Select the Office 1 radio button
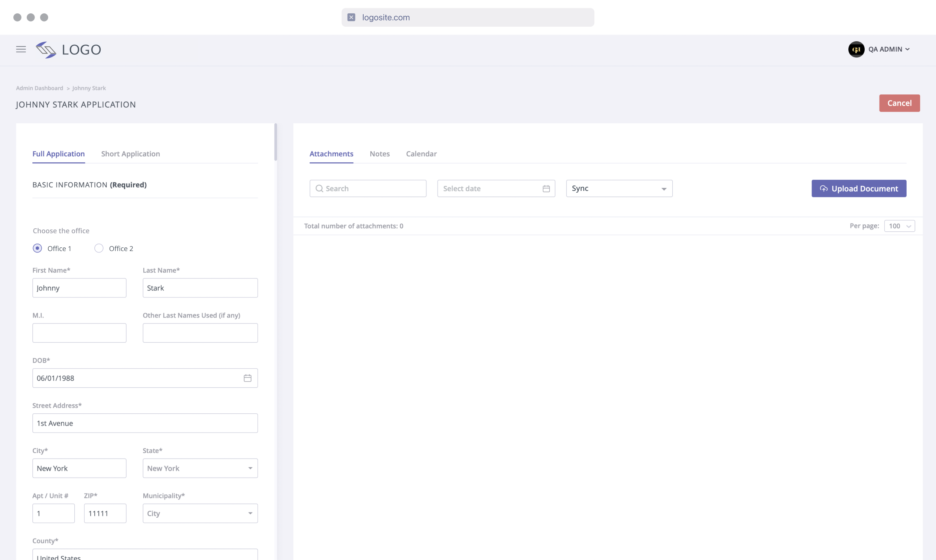936x560 pixels. (x=38, y=248)
